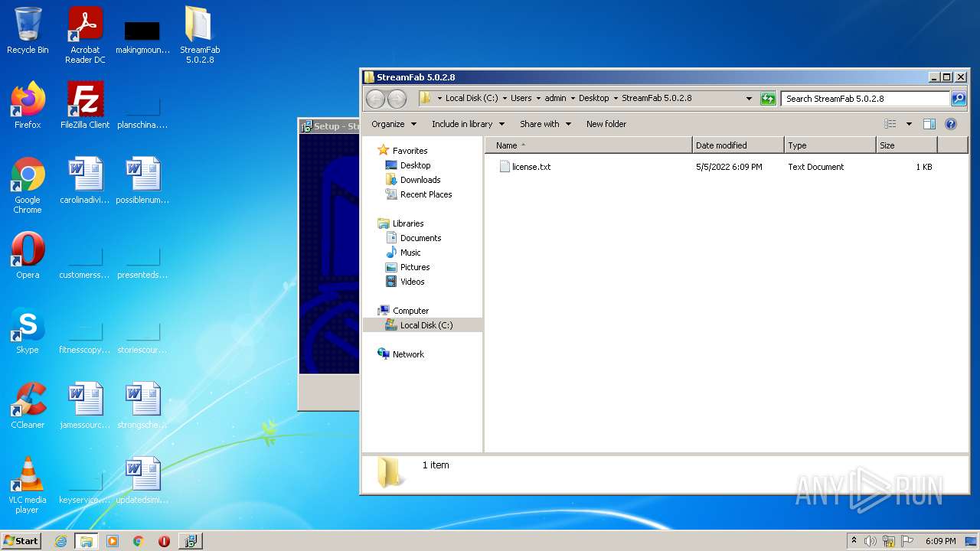Screen dimensions: 980x551
Task: Open the StreamFab 5.0.2.8 desktop folder
Action: [x=200, y=34]
